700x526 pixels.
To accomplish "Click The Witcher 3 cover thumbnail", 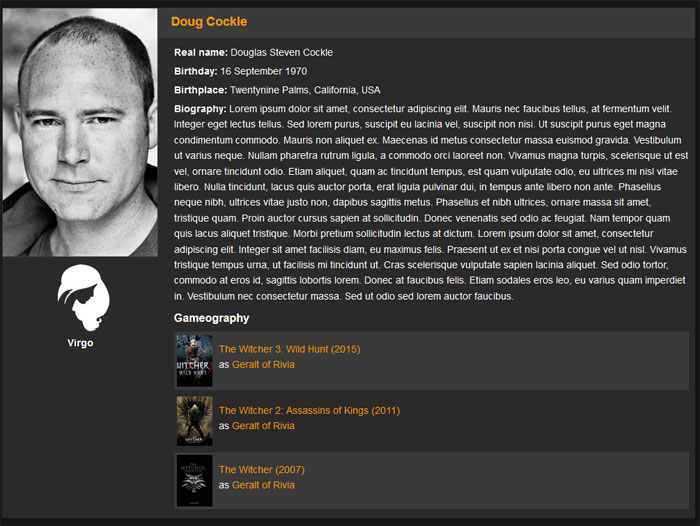I will [x=194, y=360].
